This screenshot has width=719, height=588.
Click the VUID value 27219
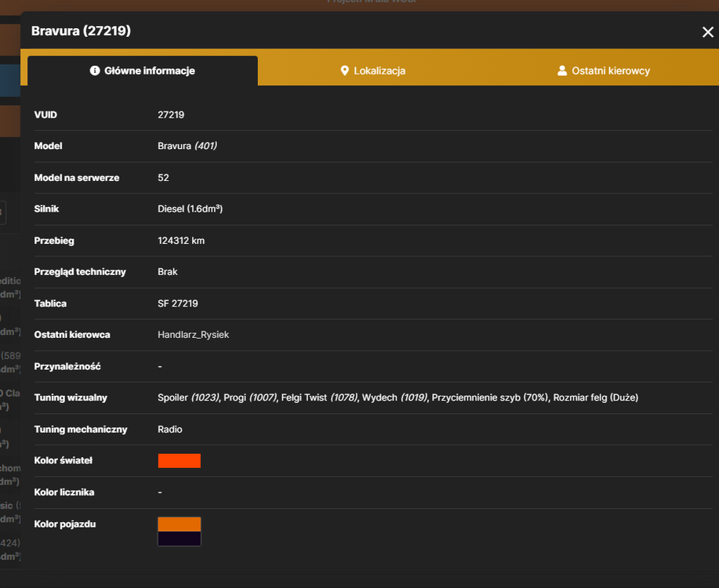[x=171, y=114]
